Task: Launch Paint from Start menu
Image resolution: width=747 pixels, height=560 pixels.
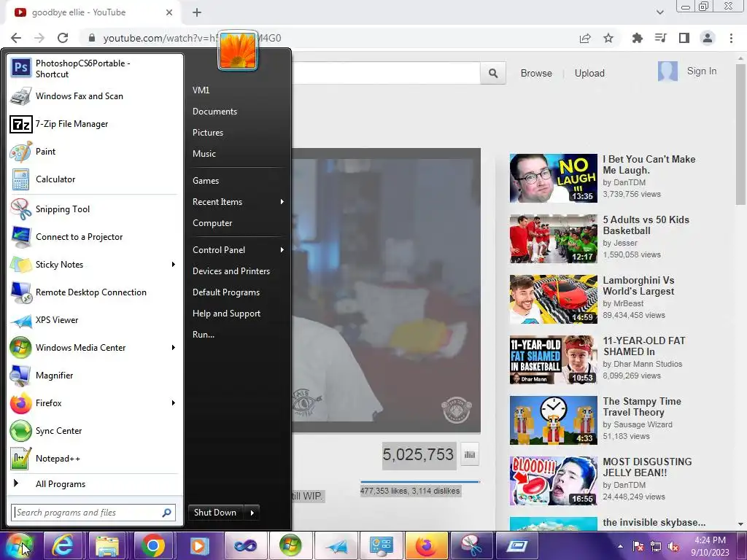Action: pos(94,152)
